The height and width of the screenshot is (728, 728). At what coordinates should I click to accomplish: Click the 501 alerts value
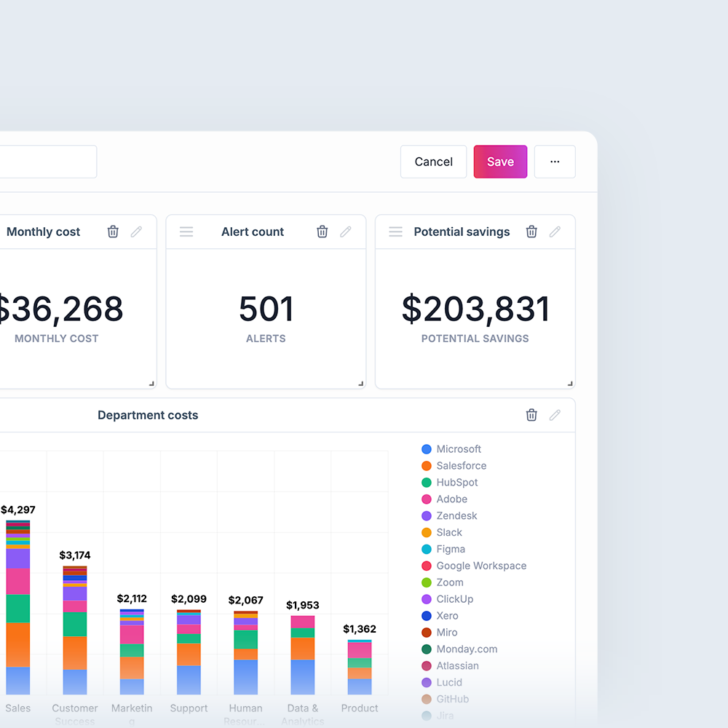[266, 309]
